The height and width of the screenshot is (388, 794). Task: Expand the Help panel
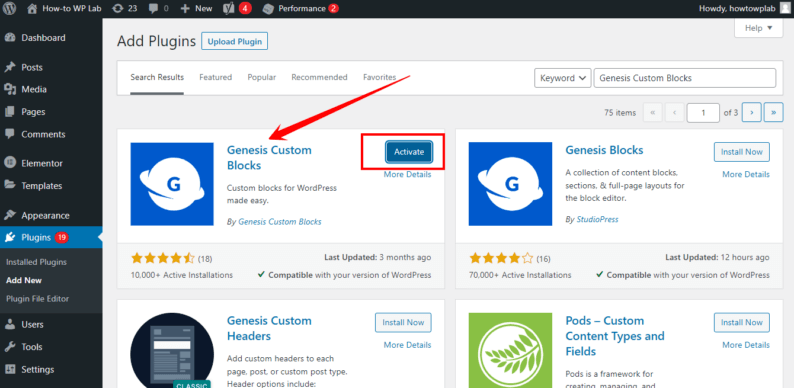point(758,28)
